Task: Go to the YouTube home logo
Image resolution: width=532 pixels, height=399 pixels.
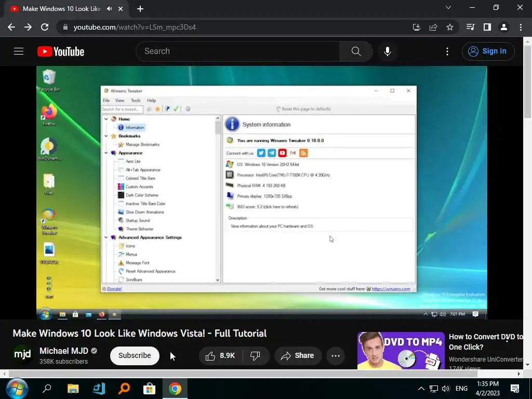Action: [x=61, y=51]
